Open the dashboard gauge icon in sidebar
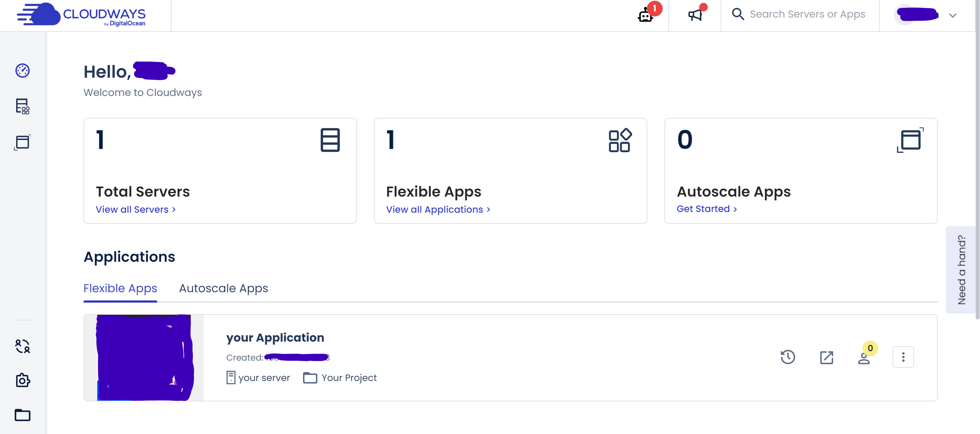 23,71
